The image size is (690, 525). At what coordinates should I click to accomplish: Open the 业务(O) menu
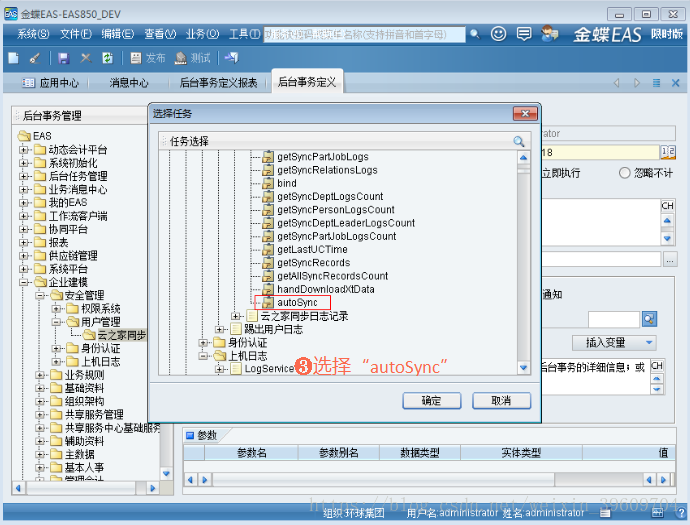[202, 34]
